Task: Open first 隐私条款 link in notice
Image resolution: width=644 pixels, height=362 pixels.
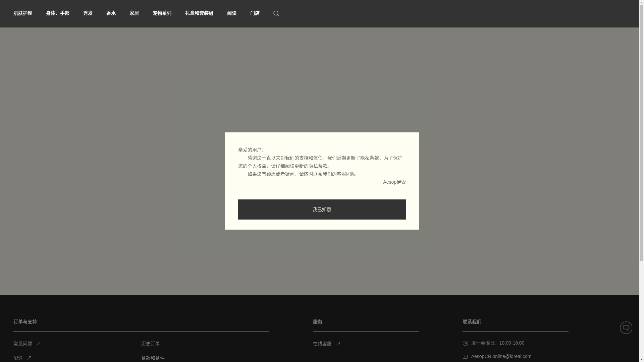Action: coord(369,158)
